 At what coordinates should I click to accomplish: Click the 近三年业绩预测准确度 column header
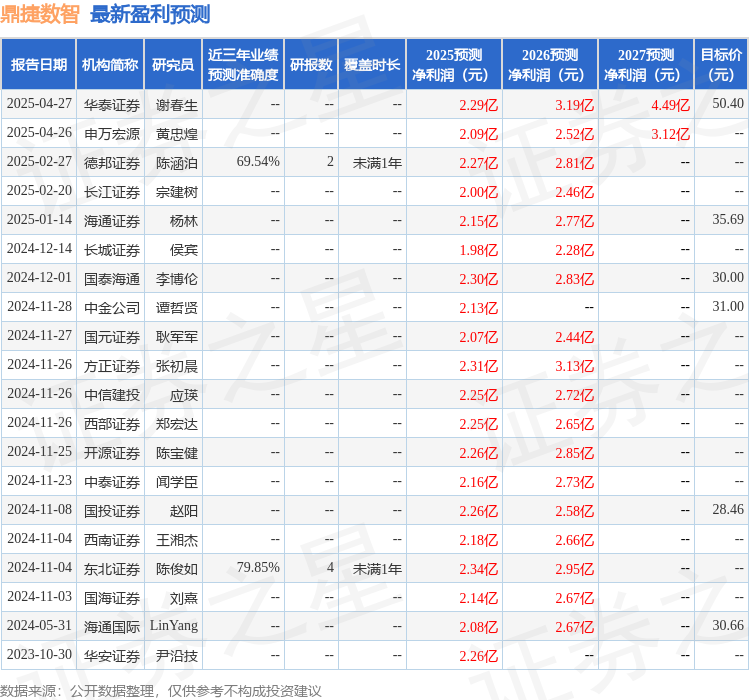(243, 65)
